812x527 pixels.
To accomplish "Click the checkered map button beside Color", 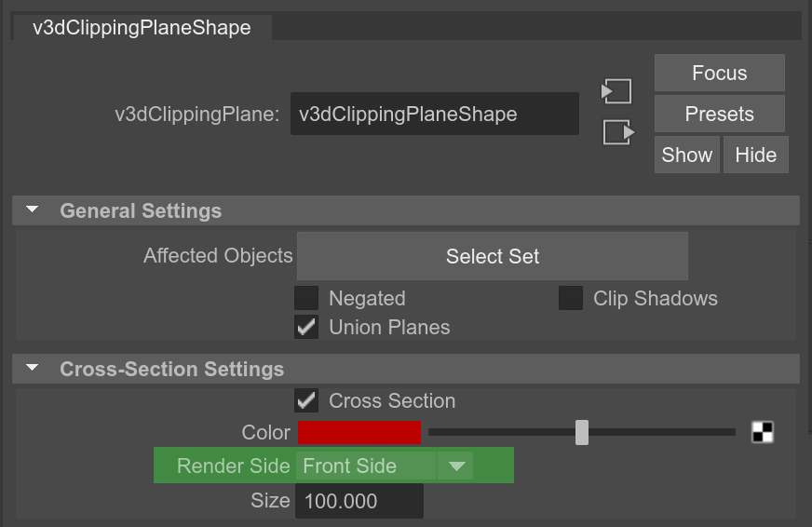I will point(763,432).
